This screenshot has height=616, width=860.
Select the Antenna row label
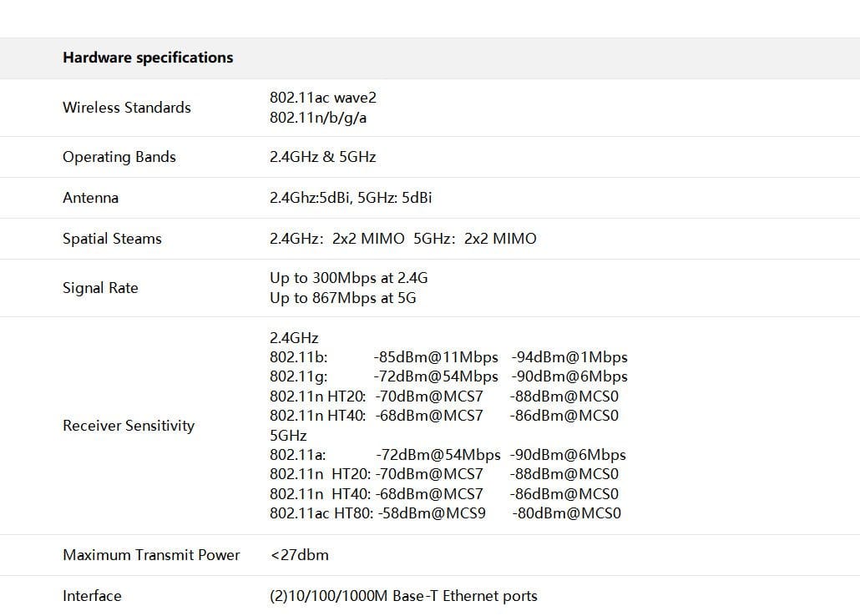point(90,198)
